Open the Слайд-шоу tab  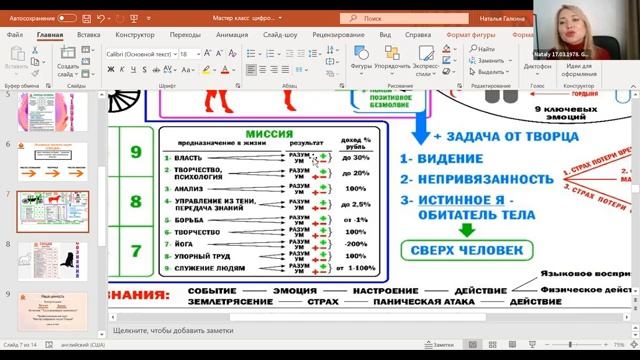click(280, 35)
